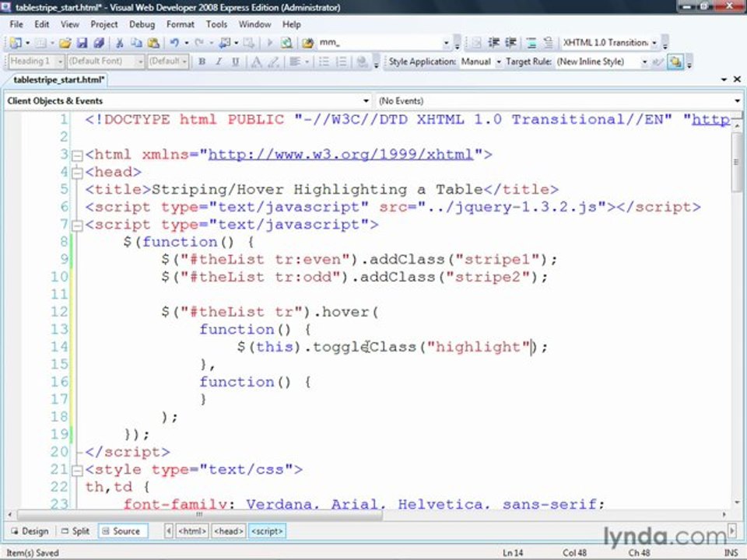Click the Redo arrow icon
The width and height of the screenshot is (747, 560).
click(x=199, y=43)
